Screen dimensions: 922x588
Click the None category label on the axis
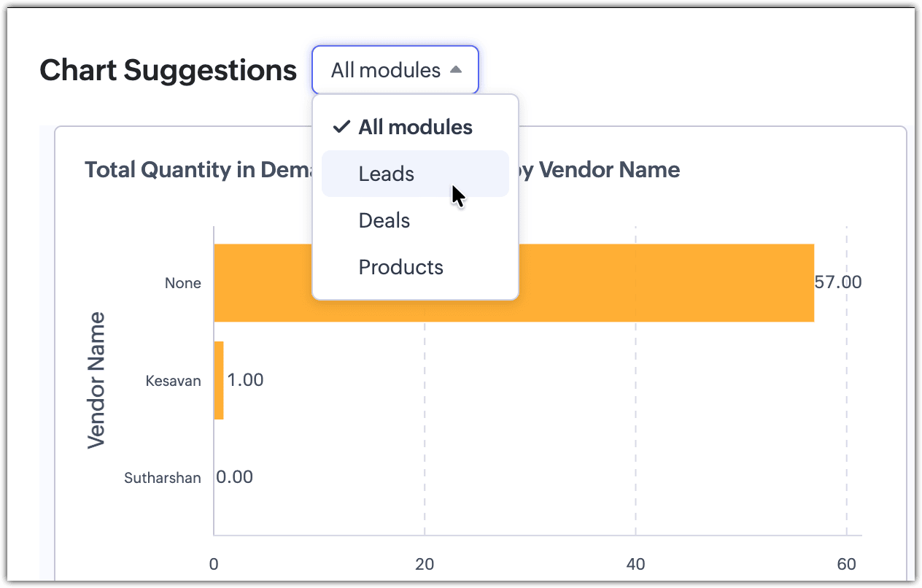182,283
